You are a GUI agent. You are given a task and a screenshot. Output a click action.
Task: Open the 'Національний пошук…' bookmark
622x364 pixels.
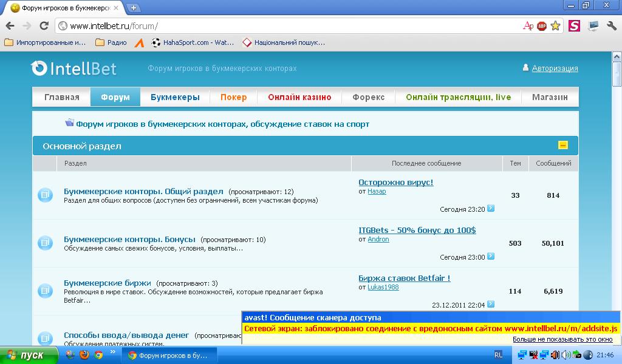point(284,42)
